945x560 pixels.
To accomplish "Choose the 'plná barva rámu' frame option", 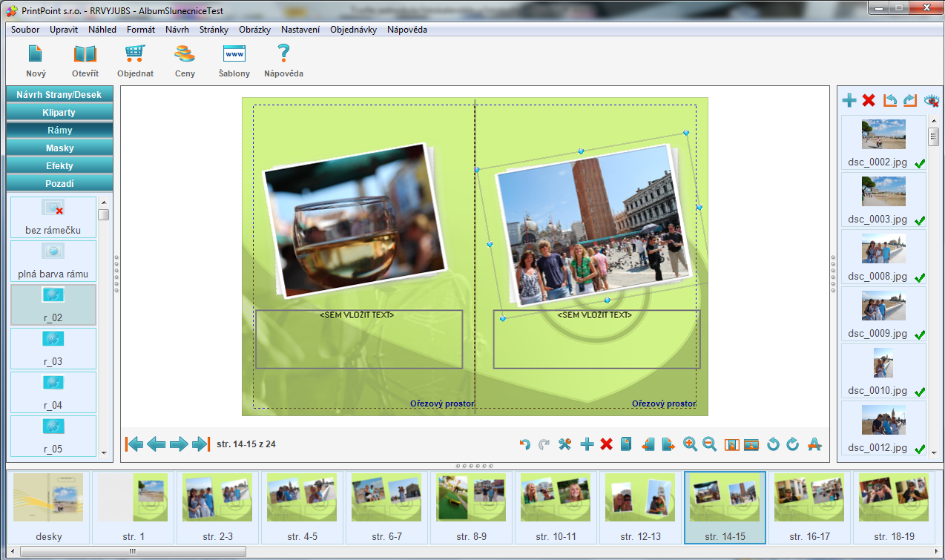I will (x=53, y=260).
